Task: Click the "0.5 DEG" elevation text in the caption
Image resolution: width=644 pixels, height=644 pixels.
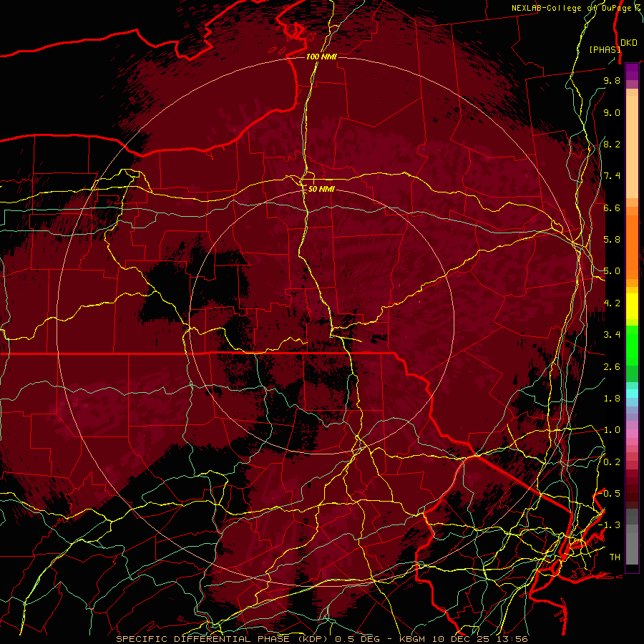Action: 357,639
